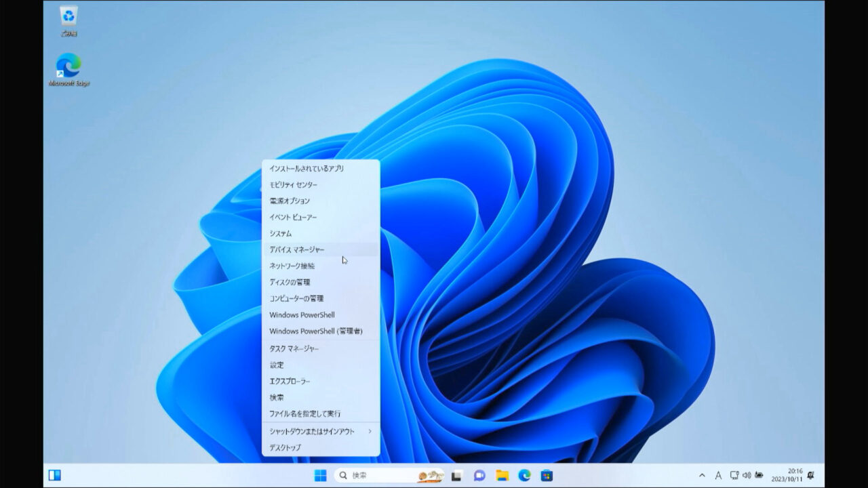868x488 pixels.
Task: Click the battery icon in system tray
Action: [759, 475]
